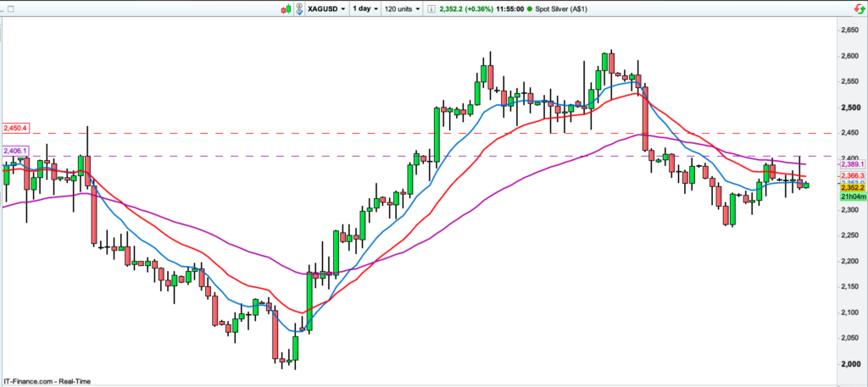Click the yellow 2,352.2 current price tag
868x387 pixels.
[x=850, y=188]
